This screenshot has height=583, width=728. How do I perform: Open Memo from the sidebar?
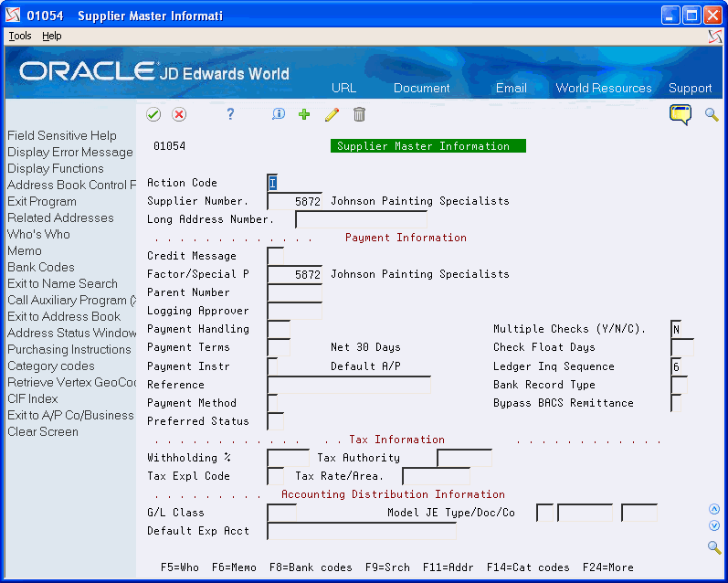(x=25, y=251)
